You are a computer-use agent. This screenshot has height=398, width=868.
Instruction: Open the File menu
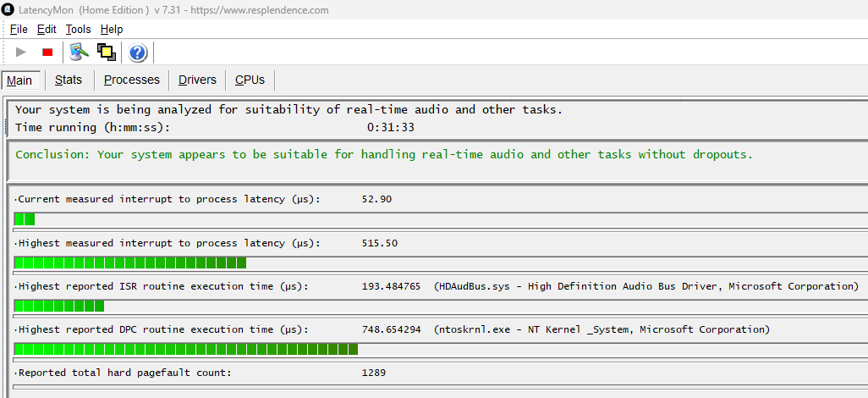[19, 30]
